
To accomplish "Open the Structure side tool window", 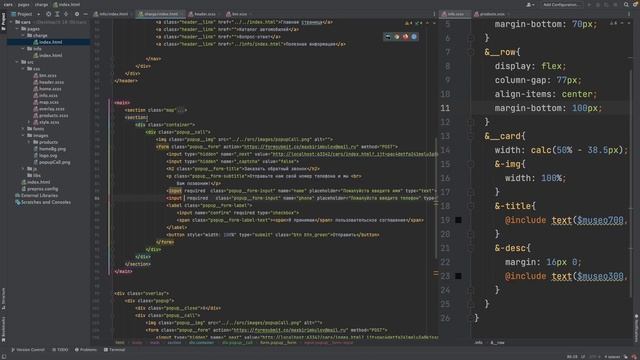I will [x=3, y=298].
